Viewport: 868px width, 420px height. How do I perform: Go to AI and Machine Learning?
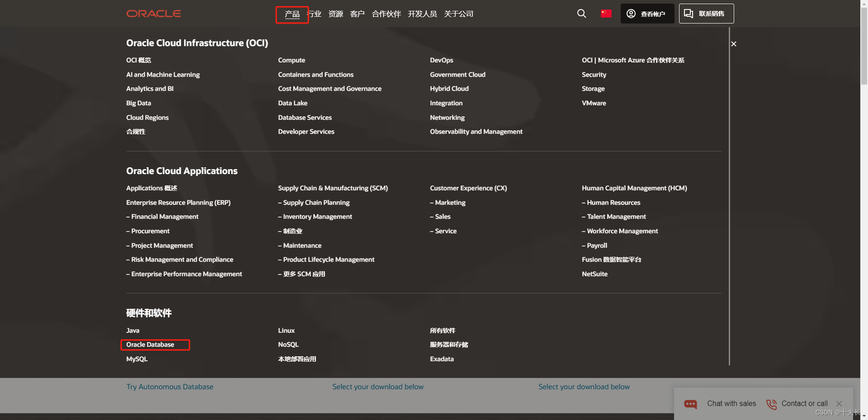tap(163, 75)
